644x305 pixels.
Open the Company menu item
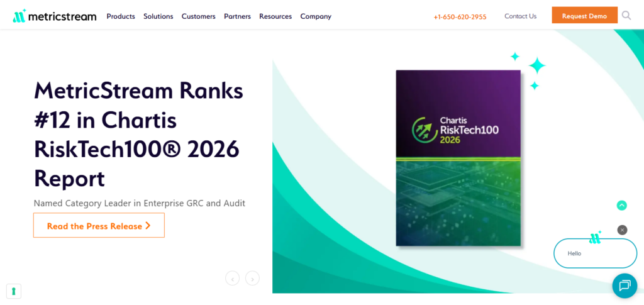tap(316, 16)
